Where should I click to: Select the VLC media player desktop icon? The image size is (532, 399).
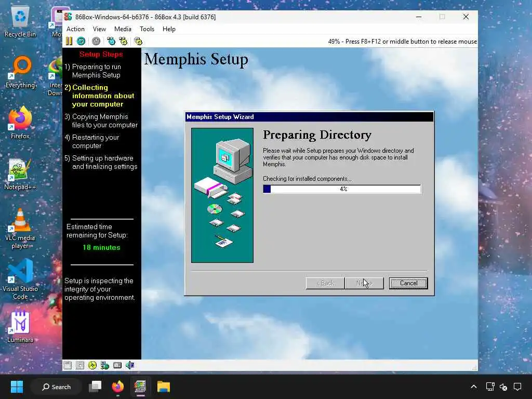click(20, 229)
